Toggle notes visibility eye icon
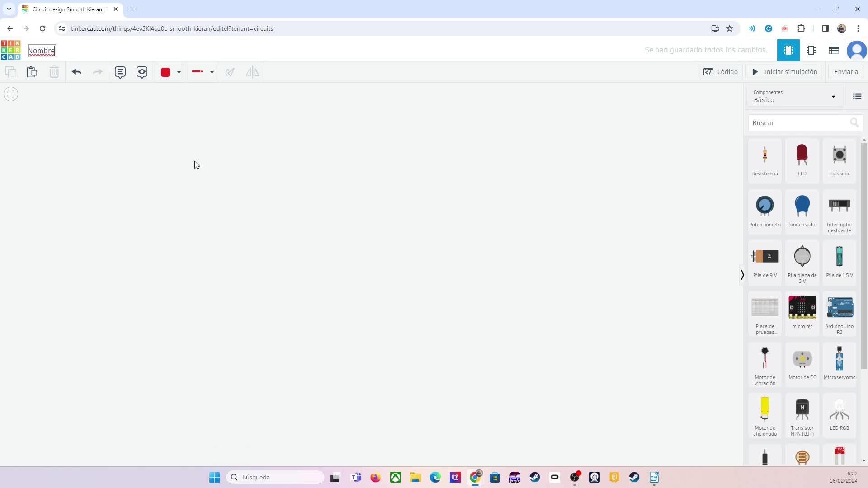 tap(142, 72)
